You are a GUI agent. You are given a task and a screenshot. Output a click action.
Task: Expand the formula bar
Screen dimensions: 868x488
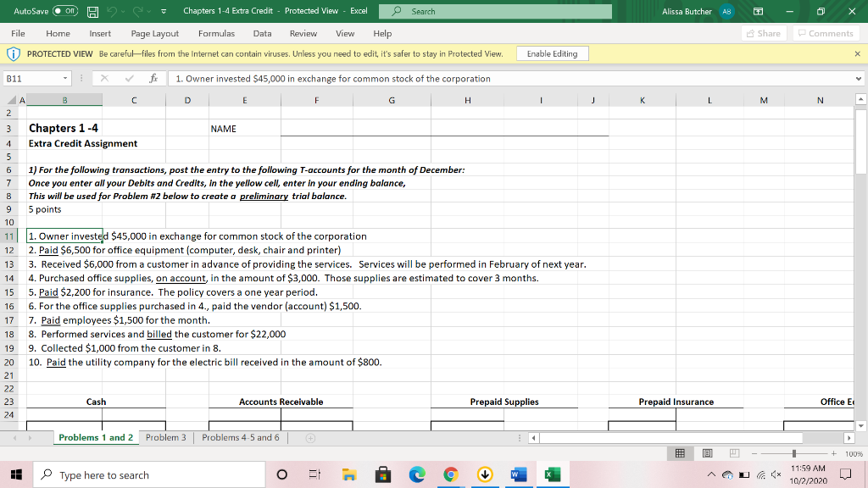click(x=859, y=79)
